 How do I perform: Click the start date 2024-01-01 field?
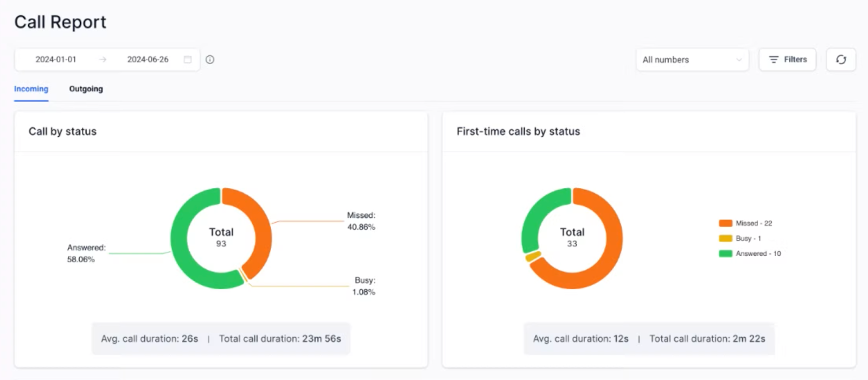56,60
